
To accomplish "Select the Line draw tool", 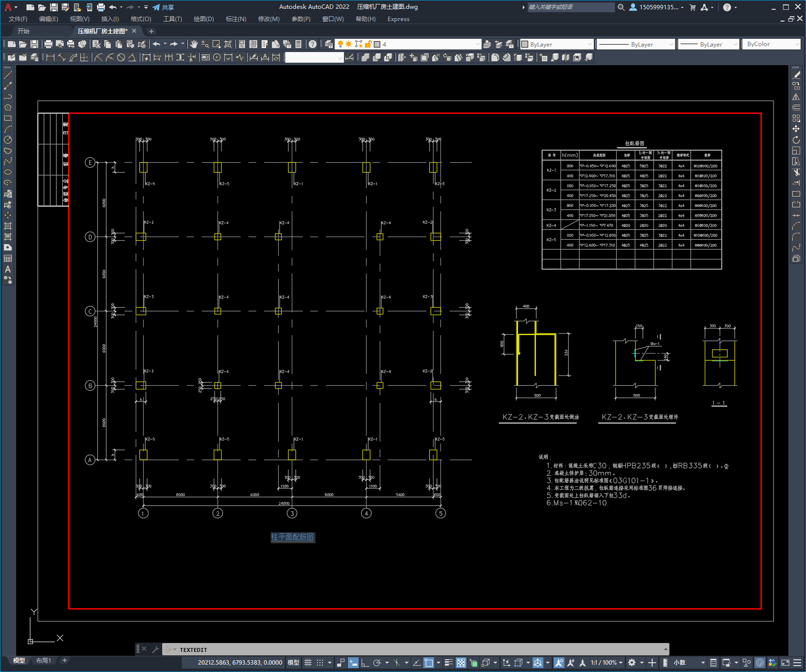I will (8, 75).
